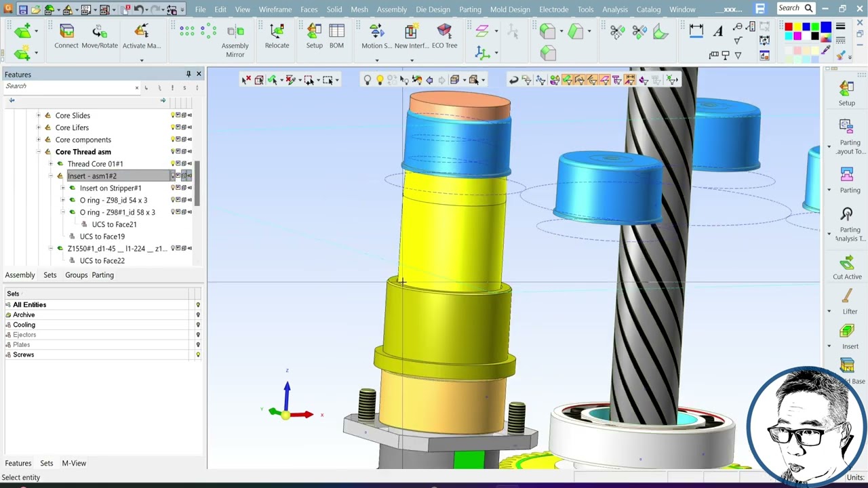Expand the Core components tree node
The image size is (868, 488).
click(x=38, y=140)
